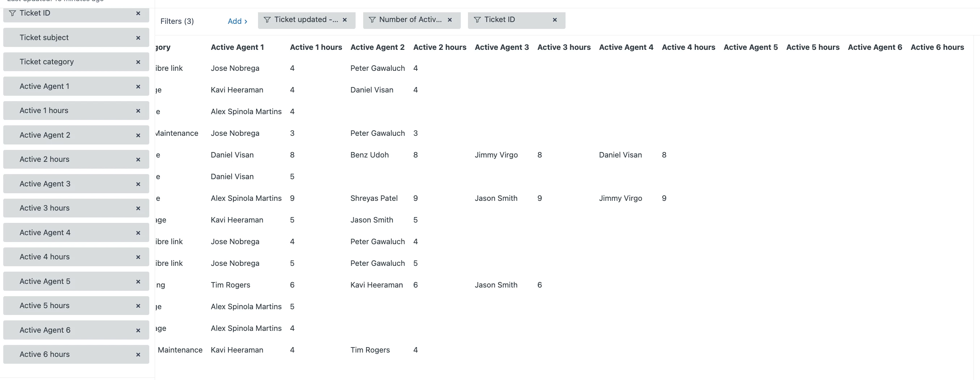Sort by Active Agent 6 column header
Viewport: 980px width, 380px height.
click(x=875, y=47)
